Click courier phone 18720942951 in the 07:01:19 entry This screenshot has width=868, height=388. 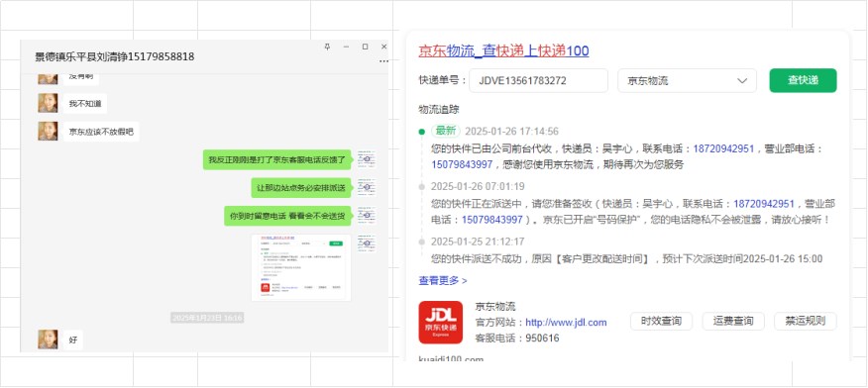[x=764, y=204]
